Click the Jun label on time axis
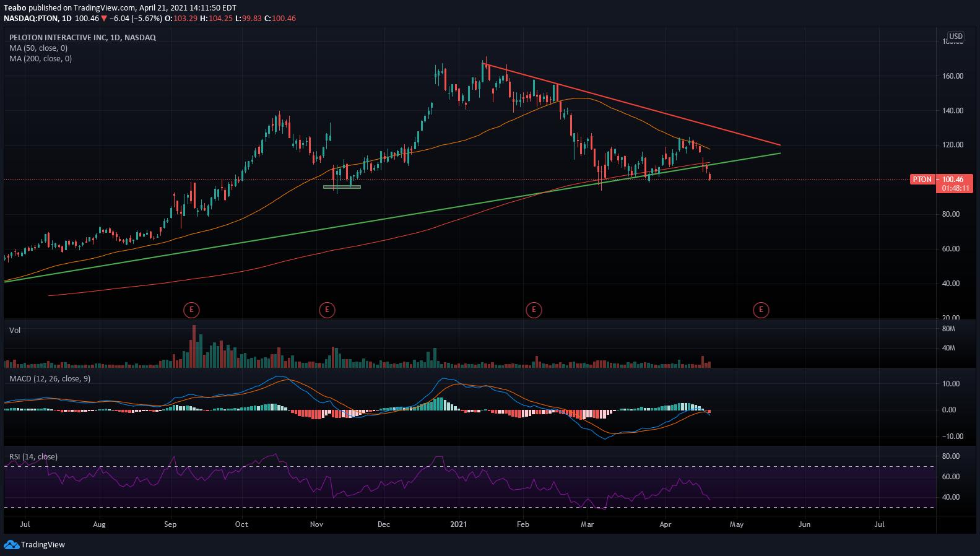Screen dimensions: 980x556 pyautogui.click(x=804, y=524)
